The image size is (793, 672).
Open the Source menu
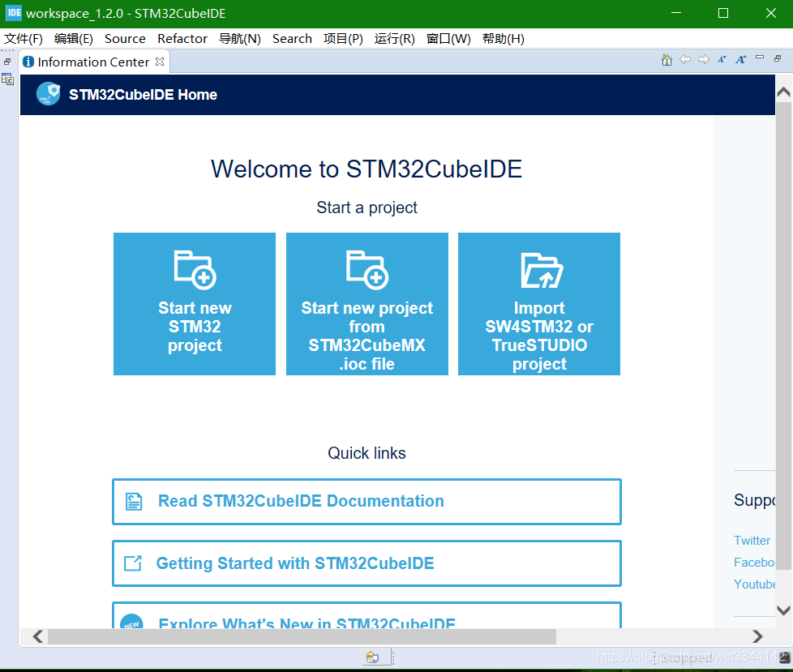[x=125, y=39]
